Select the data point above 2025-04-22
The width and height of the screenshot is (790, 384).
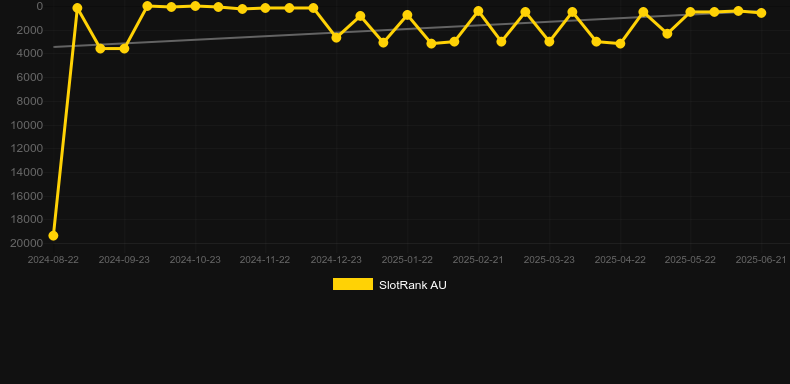tap(620, 44)
